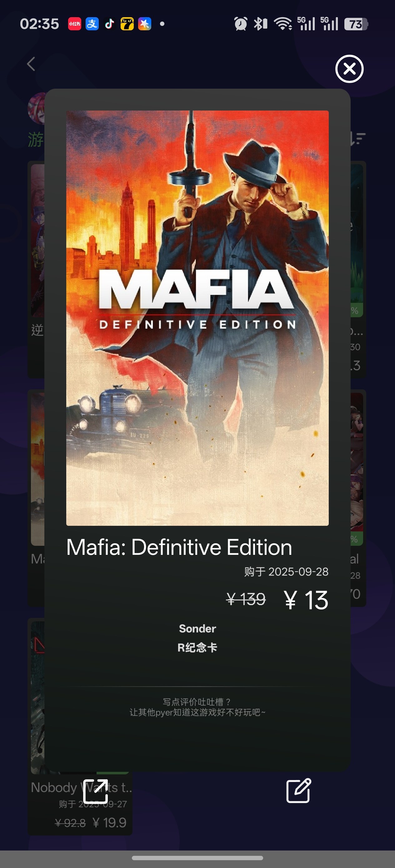The image size is (395, 868).
Task: Tap the back arrow icon
Action: pyautogui.click(x=31, y=64)
